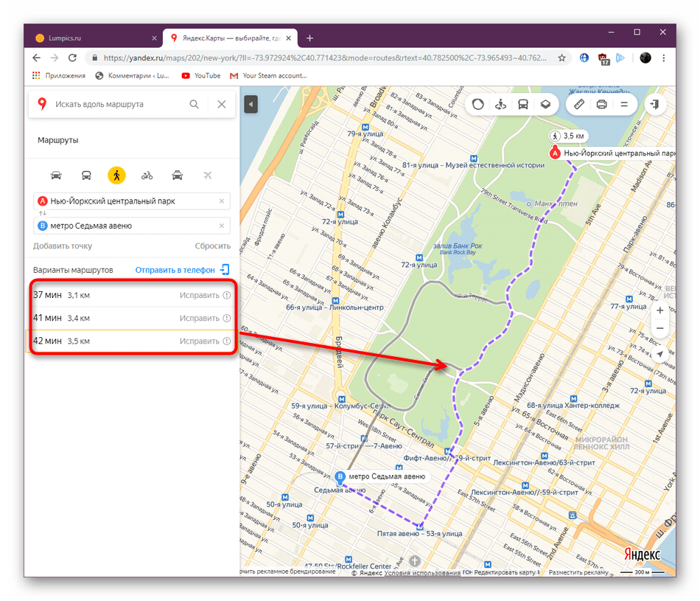Open a new browser tab
The image size is (700, 601).
click(309, 38)
